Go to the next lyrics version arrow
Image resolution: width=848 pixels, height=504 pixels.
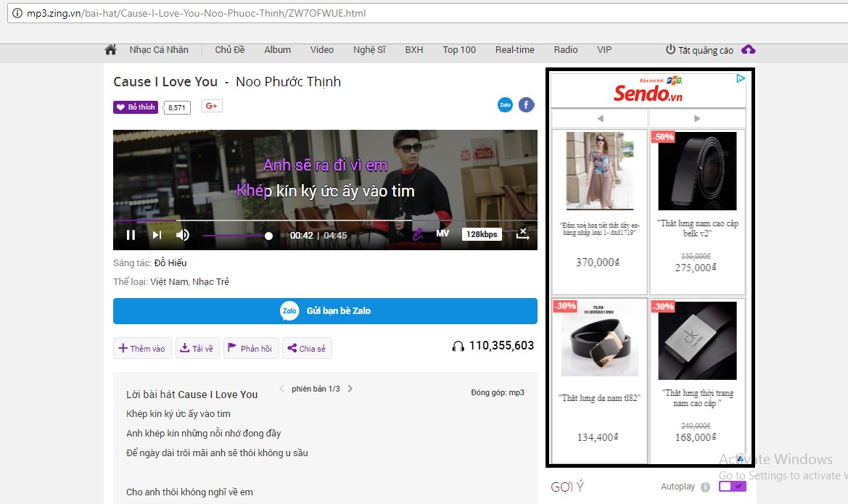tap(350, 389)
